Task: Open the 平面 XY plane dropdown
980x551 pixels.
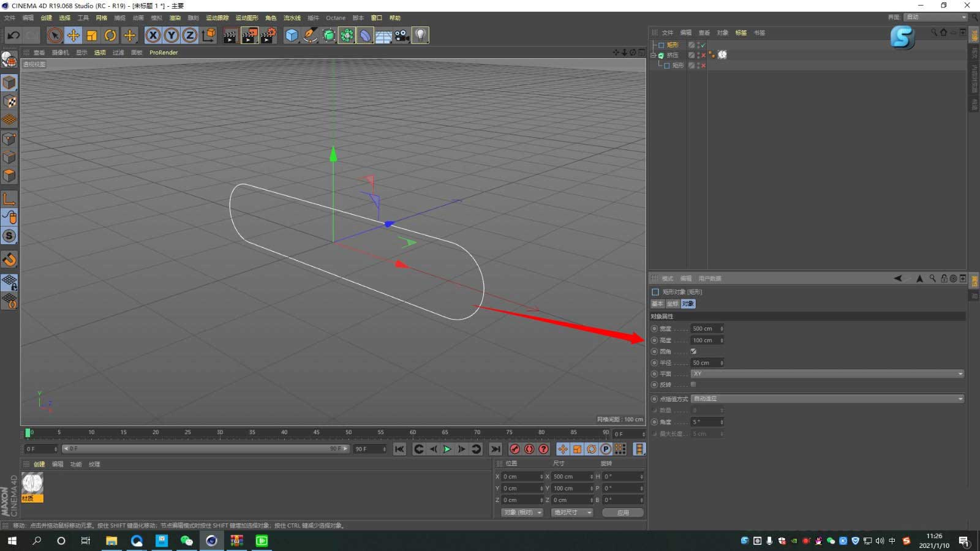Action: pos(827,373)
